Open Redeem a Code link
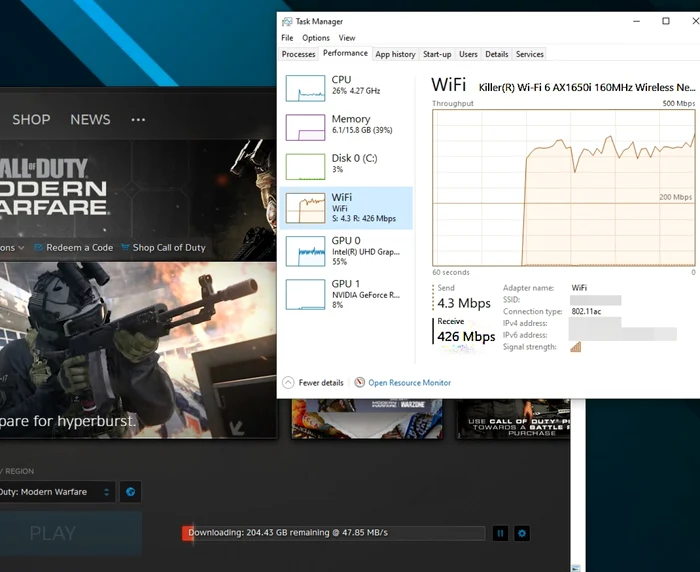 point(79,247)
